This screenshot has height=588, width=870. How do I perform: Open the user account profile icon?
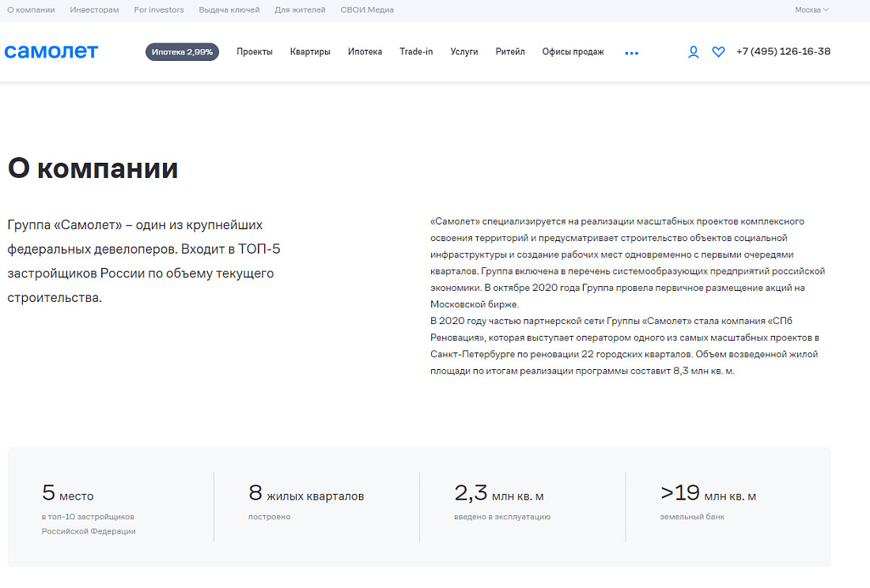pyautogui.click(x=693, y=52)
